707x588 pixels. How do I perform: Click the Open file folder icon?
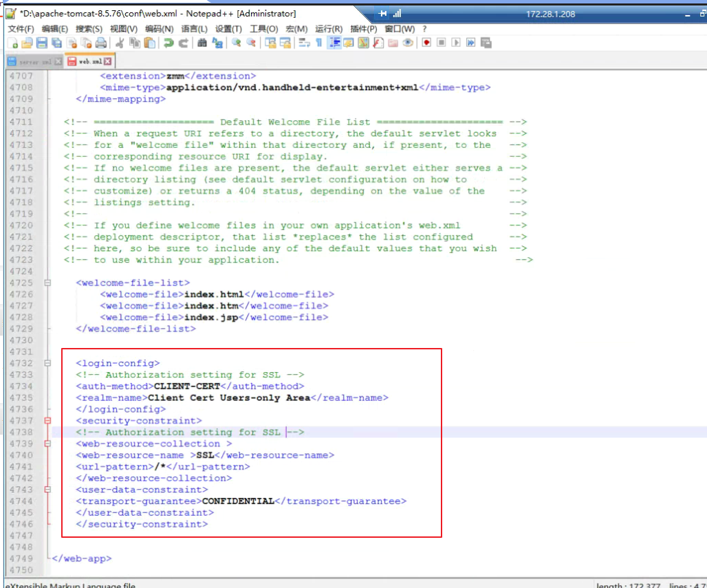pos(27,43)
